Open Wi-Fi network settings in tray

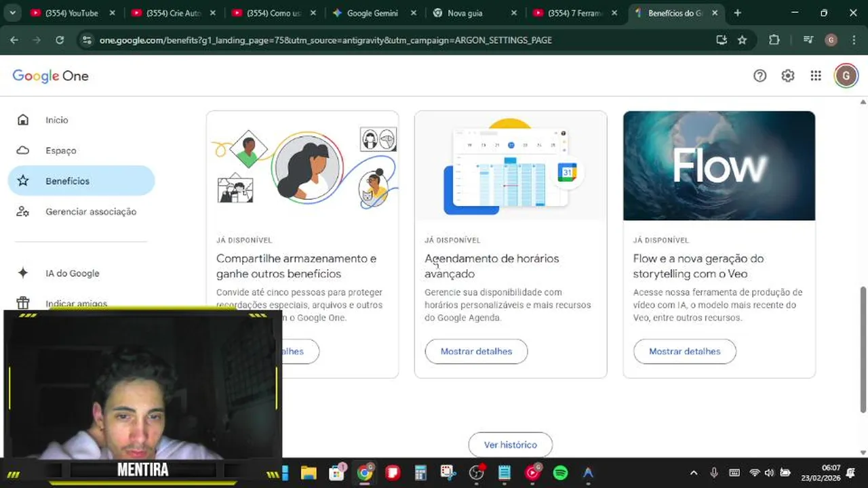pos(754,472)
